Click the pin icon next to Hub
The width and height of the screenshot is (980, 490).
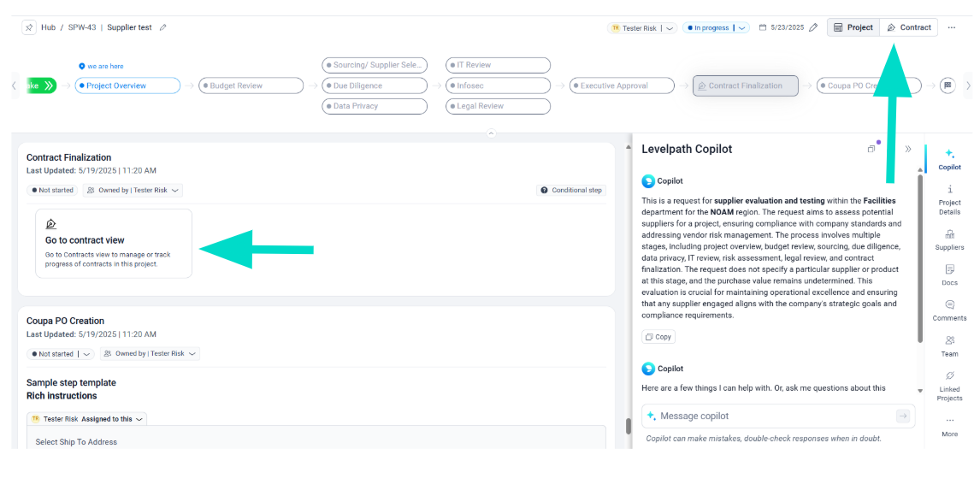[x=29, y=27]
